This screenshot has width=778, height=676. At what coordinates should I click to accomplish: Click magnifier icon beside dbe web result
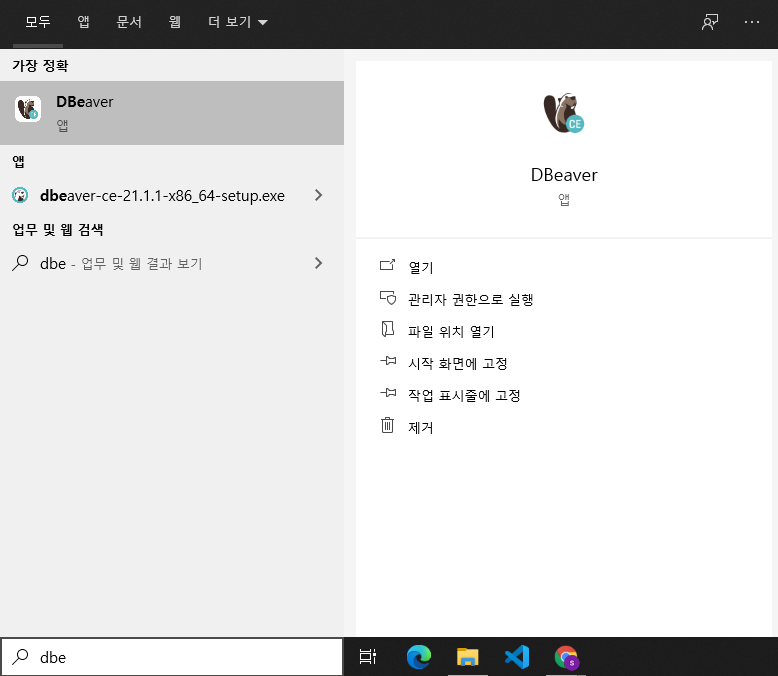pyautogui.click(x=20, y=263)
